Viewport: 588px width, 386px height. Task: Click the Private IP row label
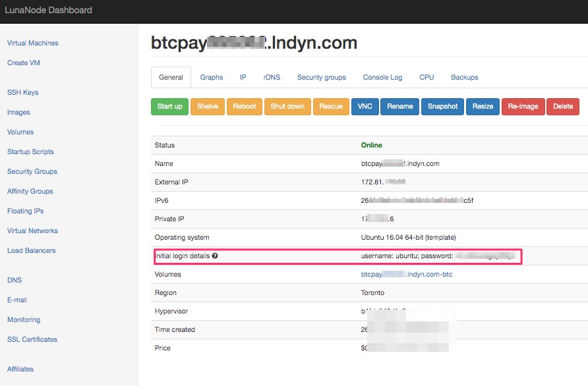(169, 219)
